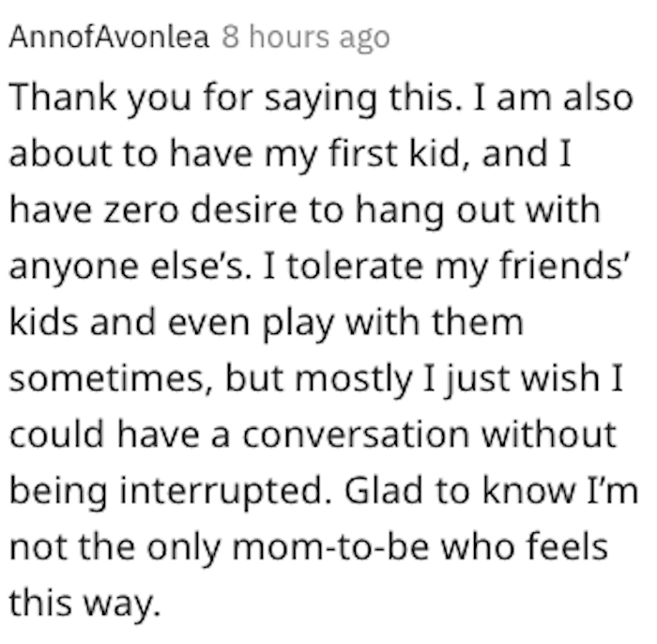Screen dimensions: 657x644
Task: Click the phrase 'Glad to know'
Action: pos(459,490)
